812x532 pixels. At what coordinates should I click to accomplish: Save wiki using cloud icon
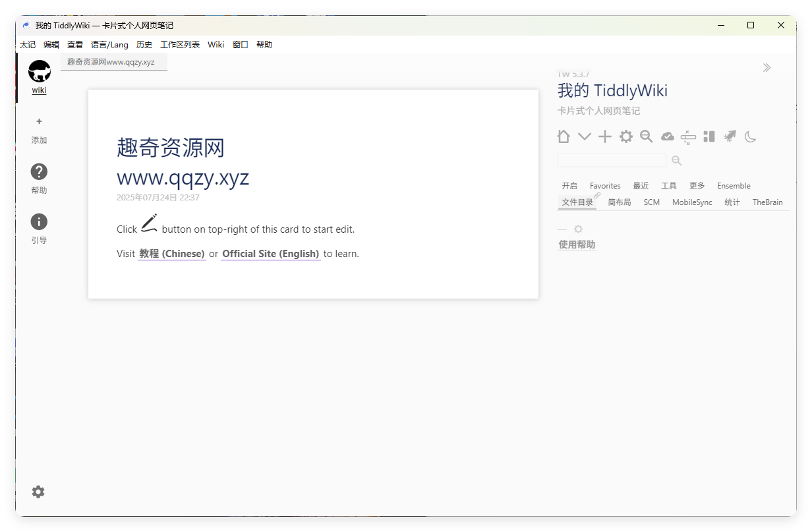click(x=667, y=136)
